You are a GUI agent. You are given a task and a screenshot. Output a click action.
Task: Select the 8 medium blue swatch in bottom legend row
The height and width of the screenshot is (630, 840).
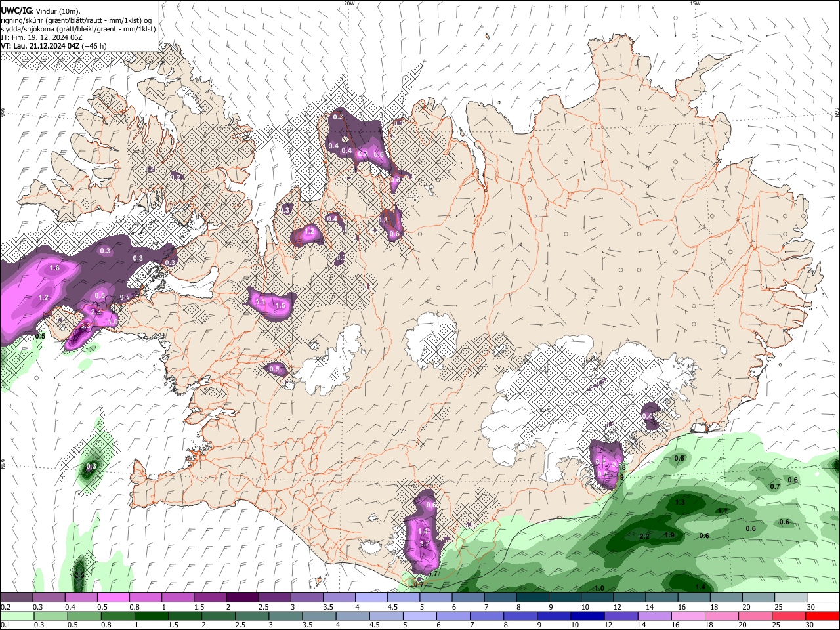520,616
